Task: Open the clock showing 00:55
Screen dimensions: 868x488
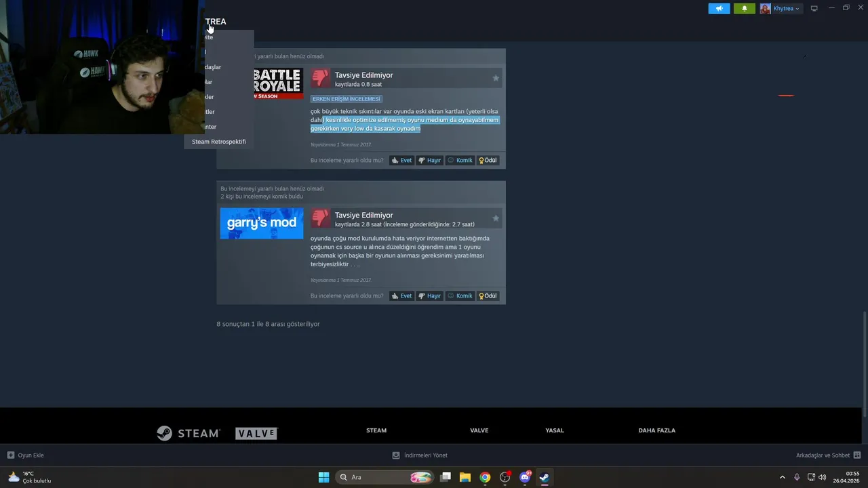Action: point(848,477)
